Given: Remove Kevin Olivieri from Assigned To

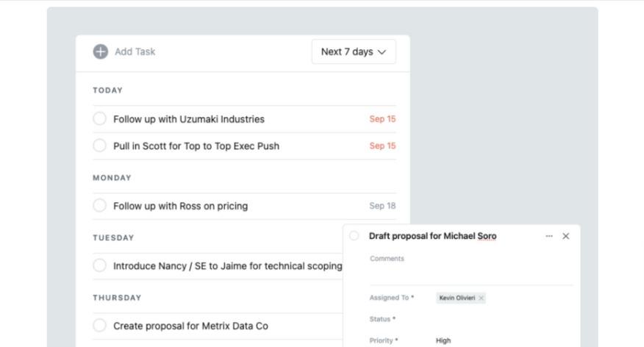Looking at the screenshot, I should click(482, 298).
